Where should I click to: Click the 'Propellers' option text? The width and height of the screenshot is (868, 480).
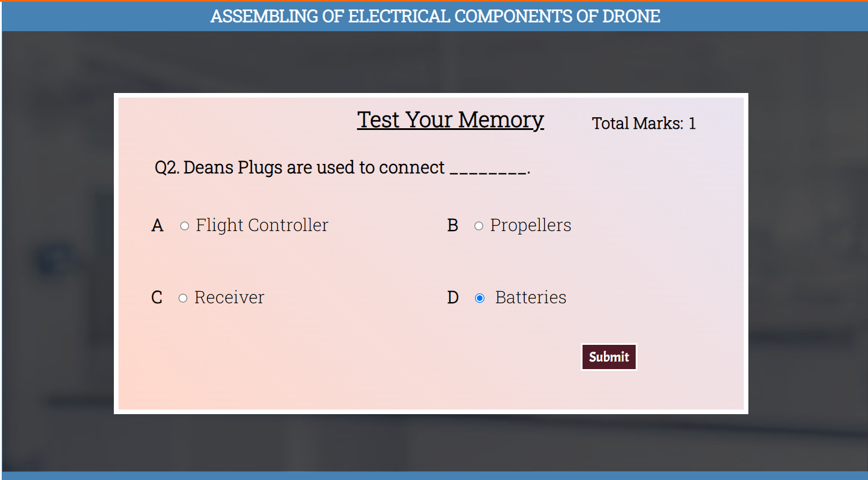[531, 225]
